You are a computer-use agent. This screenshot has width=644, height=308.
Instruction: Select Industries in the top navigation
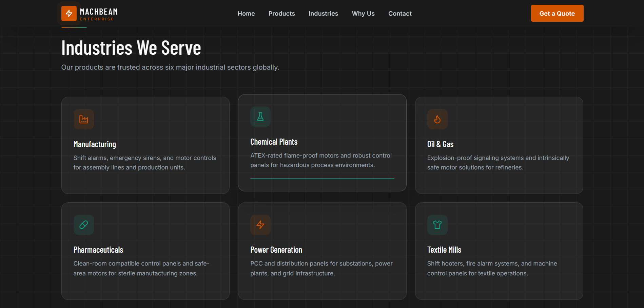point(323,14)
